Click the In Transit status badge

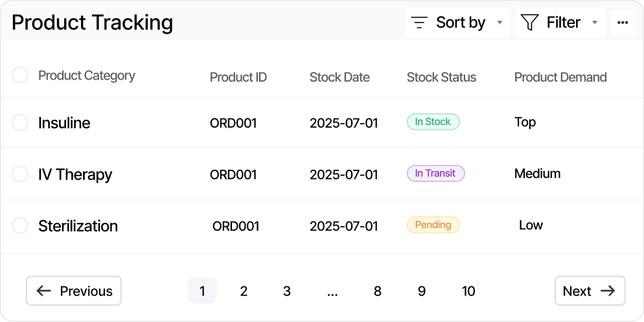click(x=435, y=174)
